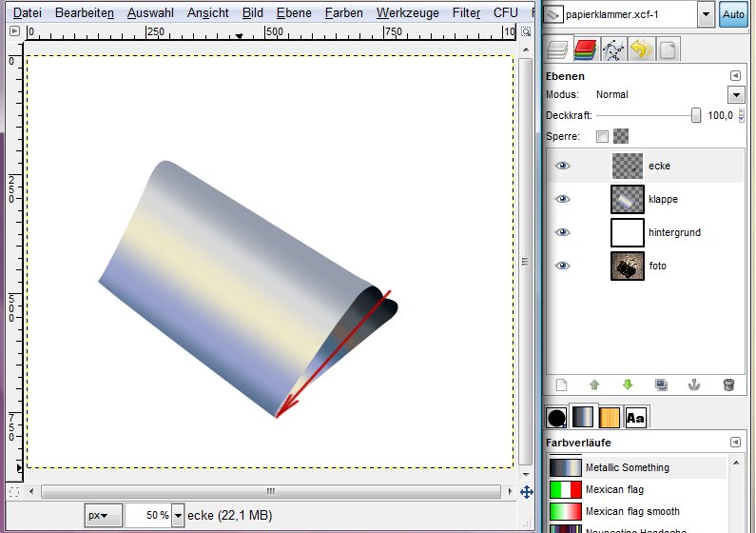Open the Filter menu
The width and height of the screenshot is (756, 533).
tap(466, 13)
